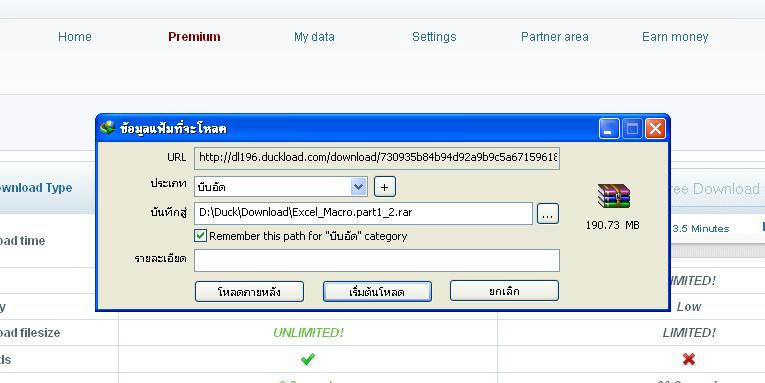Image resolution: width=765 pixels, height=383 pixels.
Task: Click the IDM globe icon in title bar
Action: pyautogui.click(x=107, y=128)
